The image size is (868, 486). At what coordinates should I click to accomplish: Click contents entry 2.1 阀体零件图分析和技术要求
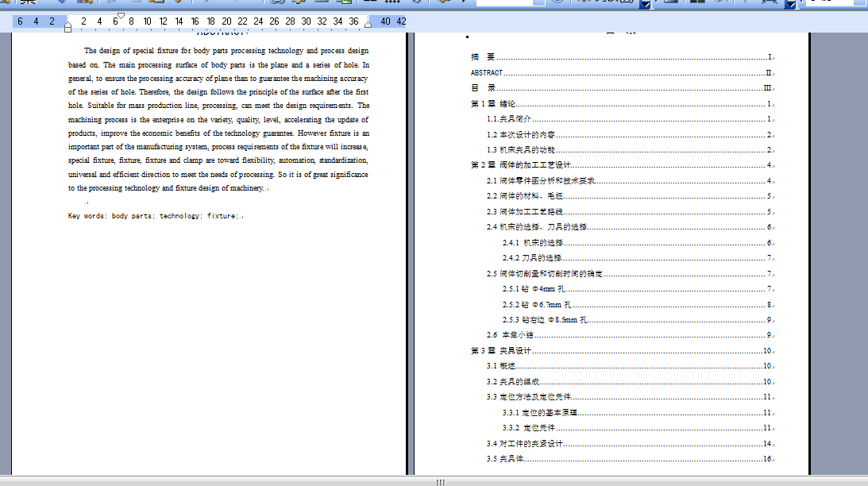click(630, 180)
